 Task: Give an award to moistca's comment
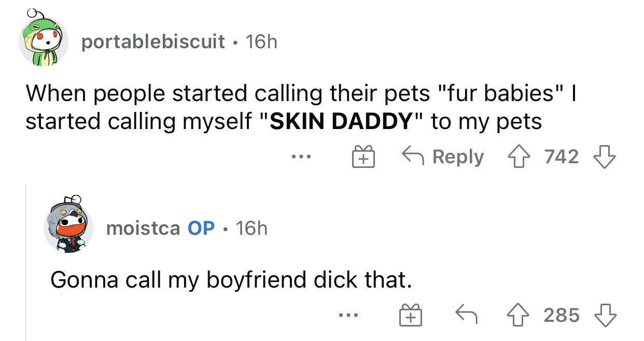[410, 315]
